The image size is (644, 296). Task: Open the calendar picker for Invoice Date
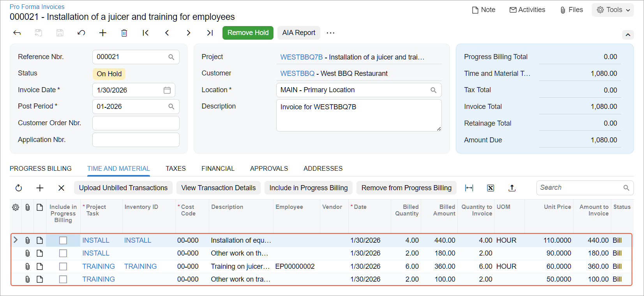[x=167, y=90]
